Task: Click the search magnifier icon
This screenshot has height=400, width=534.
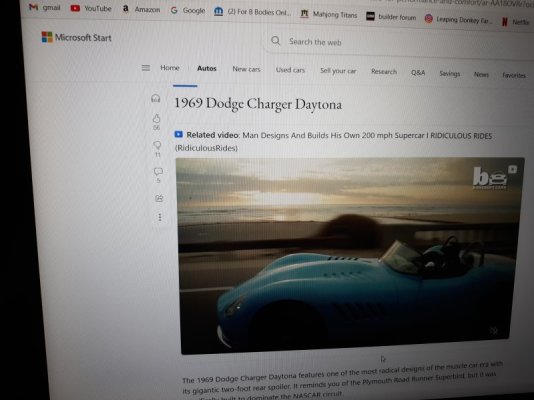Action: pos(276,41)
